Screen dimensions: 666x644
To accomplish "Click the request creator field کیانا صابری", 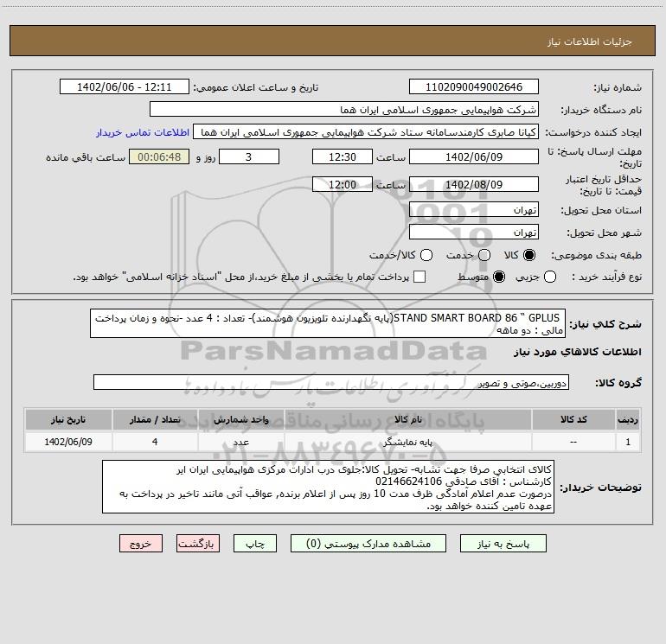I will pos(366,132).
